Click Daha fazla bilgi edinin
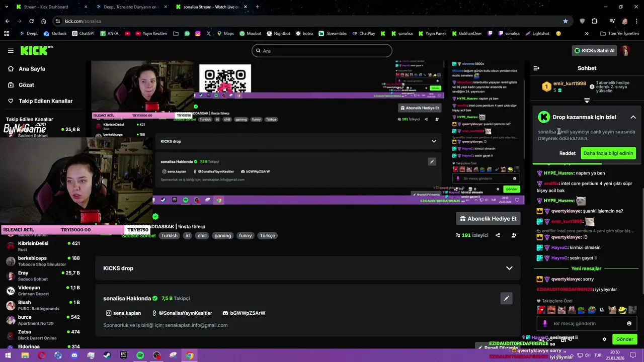Screen dimensions: 644x362 coord(608,153)
